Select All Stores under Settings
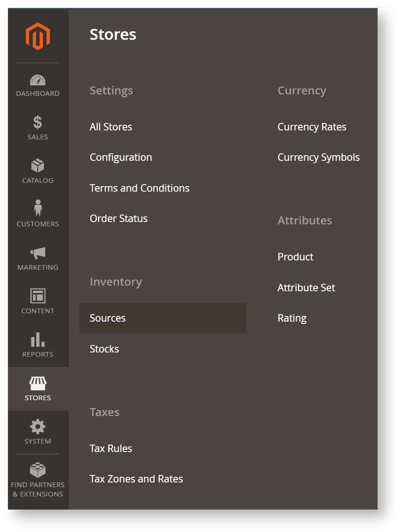Image resolution: width=400 pixels, height=532 pixels. [x=111, y=127]
